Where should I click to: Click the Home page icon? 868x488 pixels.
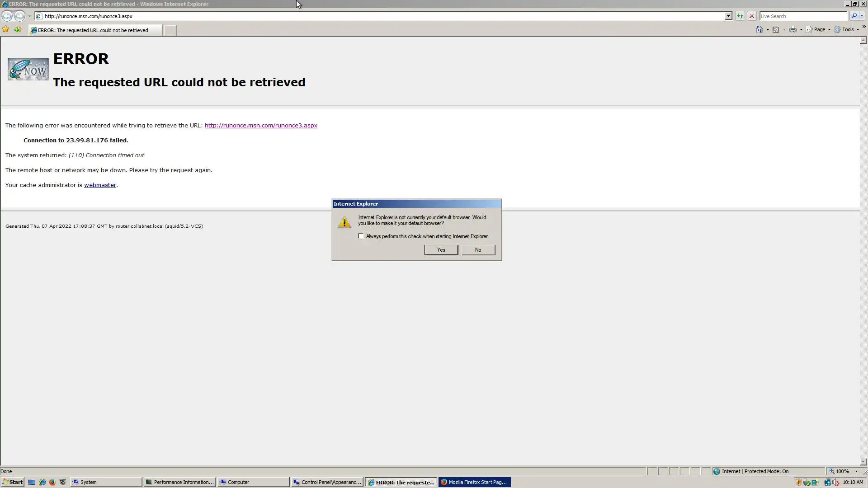coord(759,29)
